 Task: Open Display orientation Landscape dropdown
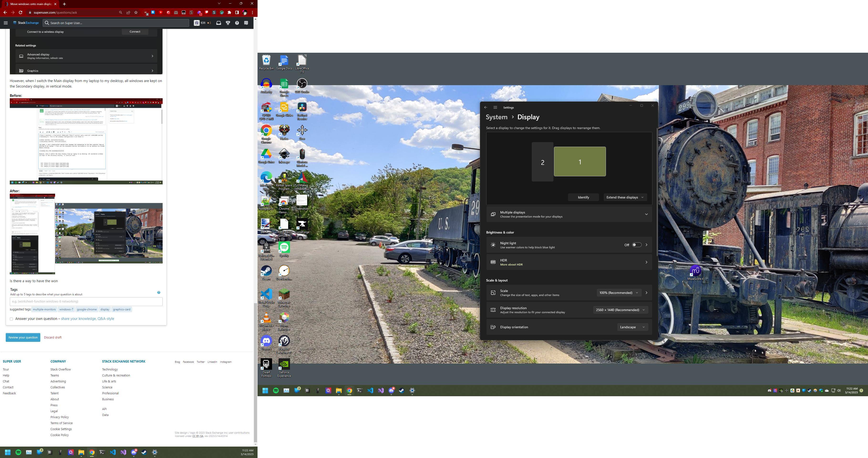point(632,327)
